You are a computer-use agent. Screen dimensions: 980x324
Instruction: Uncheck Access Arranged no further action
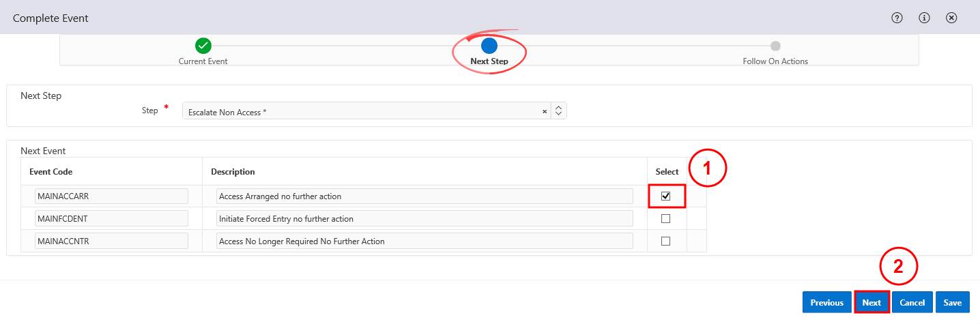tap(666, 196)
